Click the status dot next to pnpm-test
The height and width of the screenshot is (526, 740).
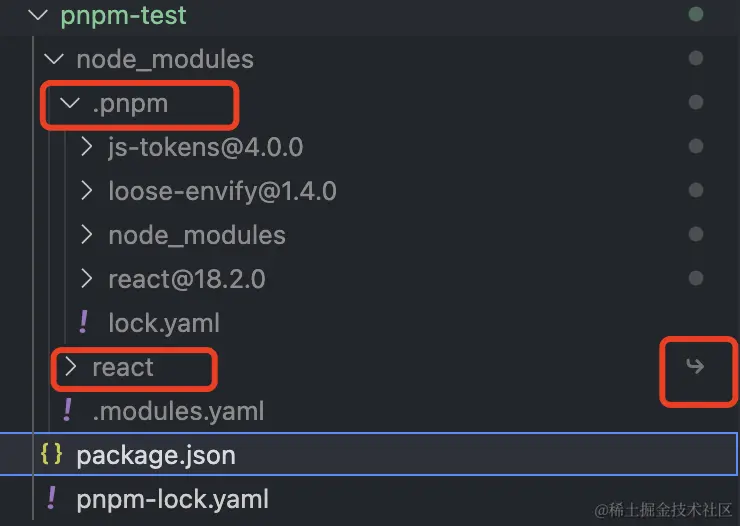click(x=696, y=15)
